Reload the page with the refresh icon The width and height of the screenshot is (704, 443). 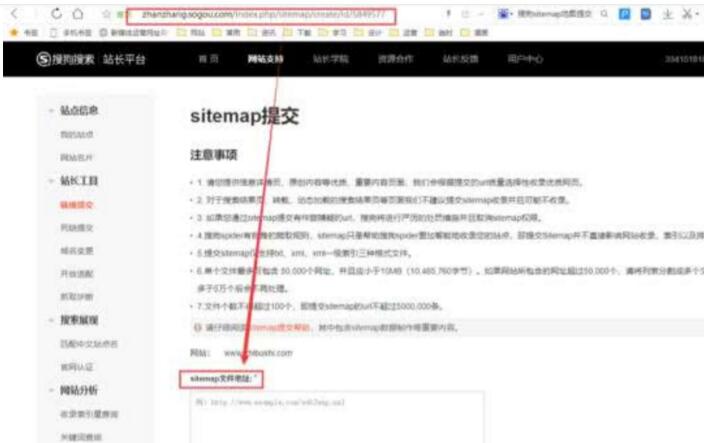tap(56, 14)
